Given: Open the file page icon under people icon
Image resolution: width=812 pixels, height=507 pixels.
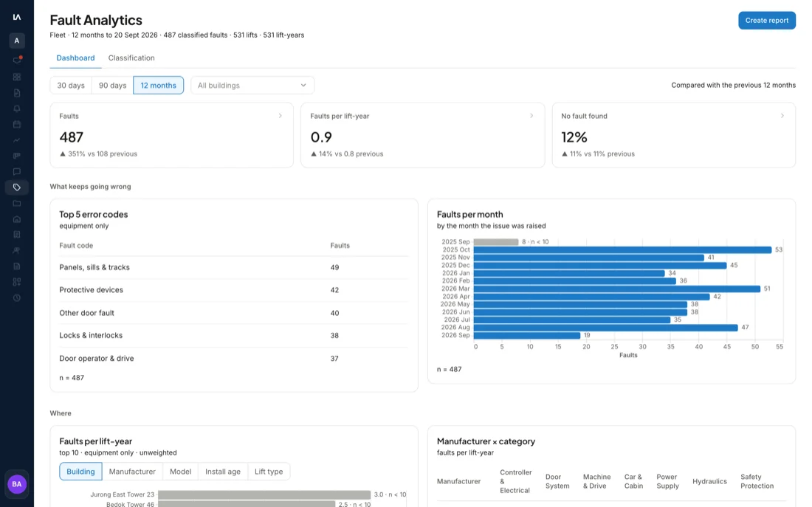Looking at the screenshot, I should (16, 266).
